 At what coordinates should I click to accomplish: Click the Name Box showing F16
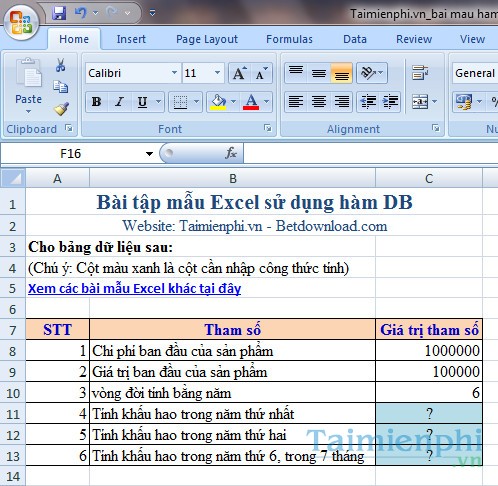pos(71,154)
